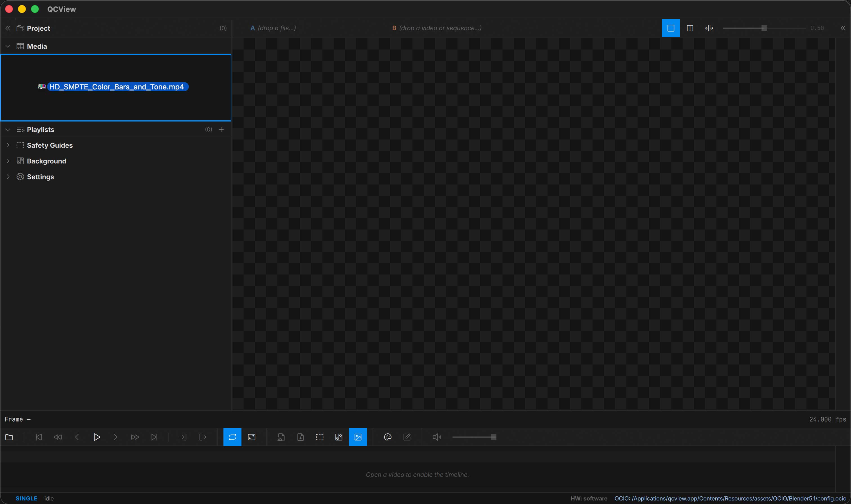The height and width of the screenshot is (504, 851).
Task: Step forward one frame
Action: [115, 437]
